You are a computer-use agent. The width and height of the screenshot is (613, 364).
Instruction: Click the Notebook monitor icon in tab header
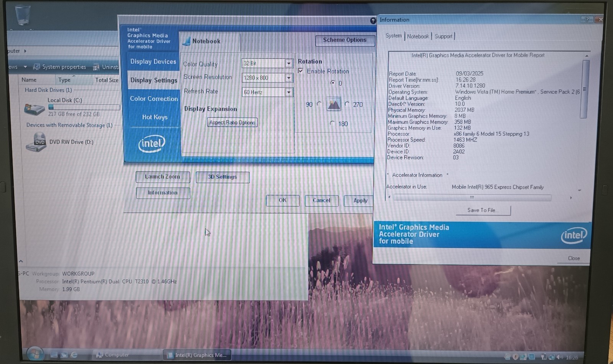click(186, 41)
